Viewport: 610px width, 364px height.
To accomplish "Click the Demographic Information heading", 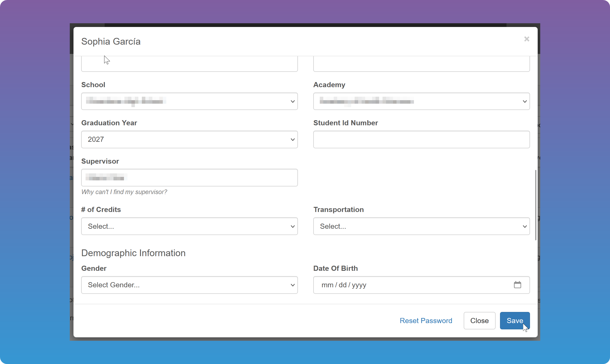I will point(133,253).
